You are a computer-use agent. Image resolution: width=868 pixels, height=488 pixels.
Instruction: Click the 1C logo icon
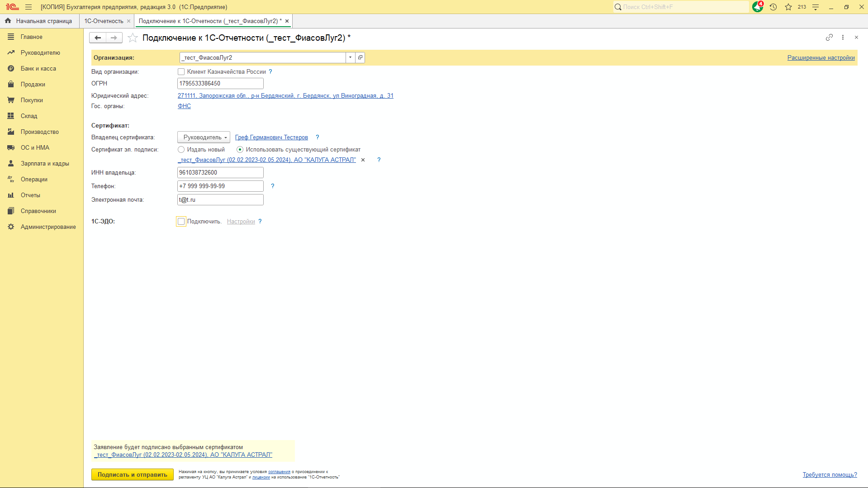coord(12,7)
